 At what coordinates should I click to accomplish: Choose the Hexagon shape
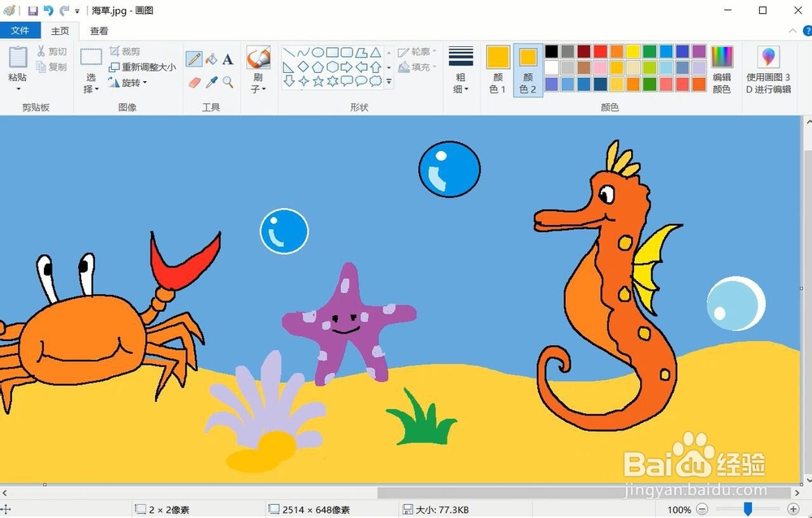click(332, 67)
